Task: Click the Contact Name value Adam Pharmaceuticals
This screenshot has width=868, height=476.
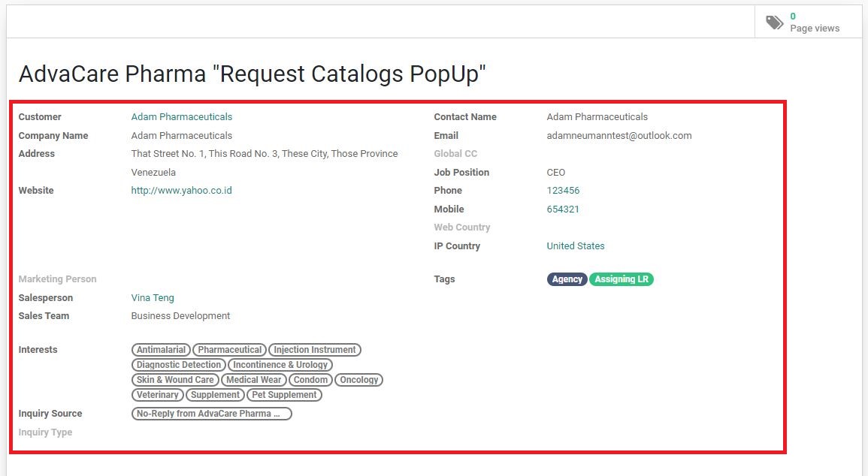Action: click(x=597, y=116)
